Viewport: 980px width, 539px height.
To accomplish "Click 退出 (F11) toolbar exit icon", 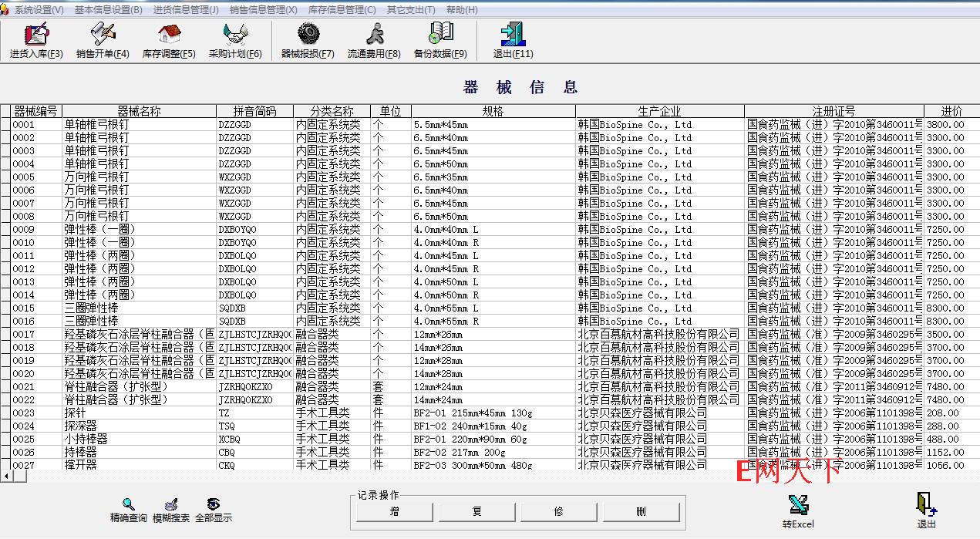I will (513, 35).
